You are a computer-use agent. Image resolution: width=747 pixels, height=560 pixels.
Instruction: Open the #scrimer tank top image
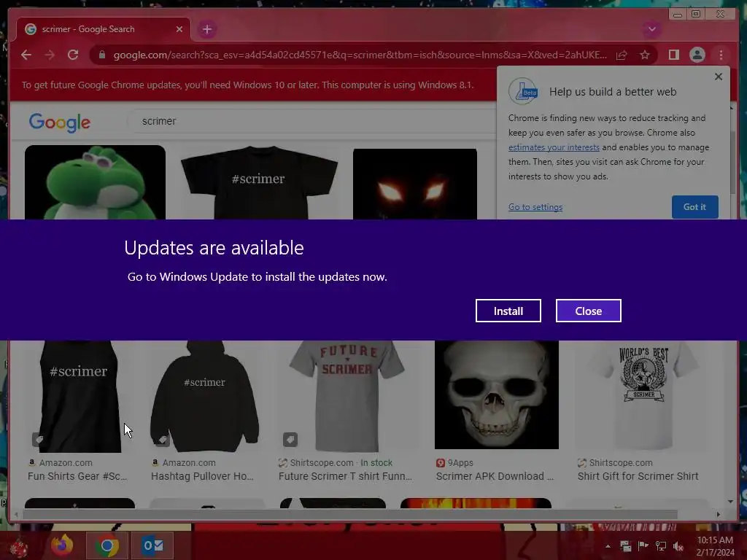79,396
